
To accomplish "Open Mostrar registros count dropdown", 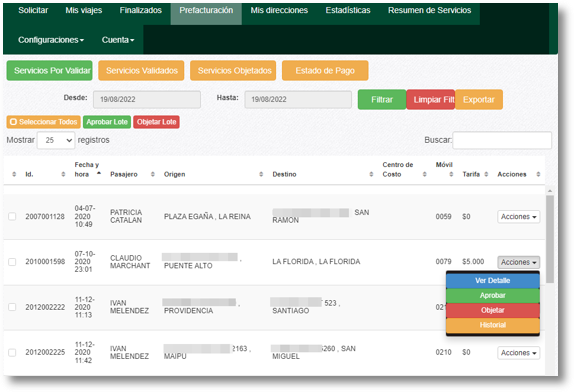I will click(56, 140).
